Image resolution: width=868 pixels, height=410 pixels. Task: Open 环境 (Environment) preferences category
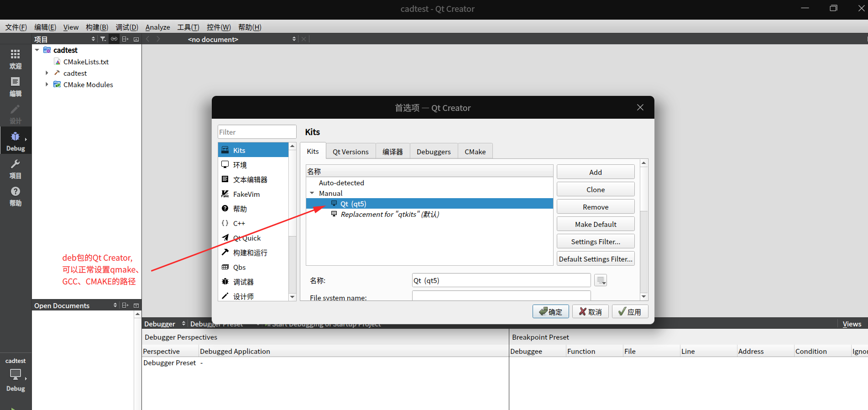pyautogui.click(x=253, y=165)
